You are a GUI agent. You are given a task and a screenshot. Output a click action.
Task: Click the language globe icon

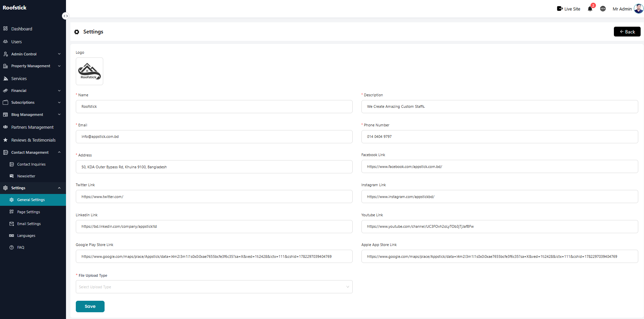(x=603, y=9)
